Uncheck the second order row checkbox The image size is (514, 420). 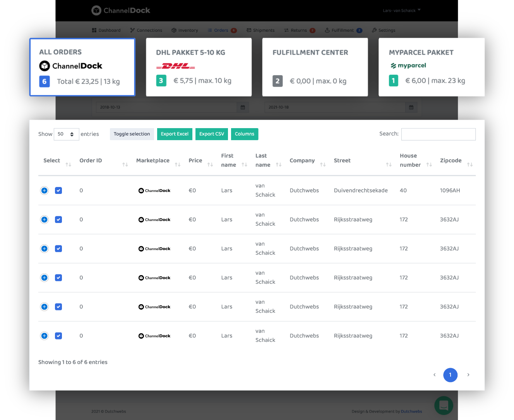click(58, 219)
